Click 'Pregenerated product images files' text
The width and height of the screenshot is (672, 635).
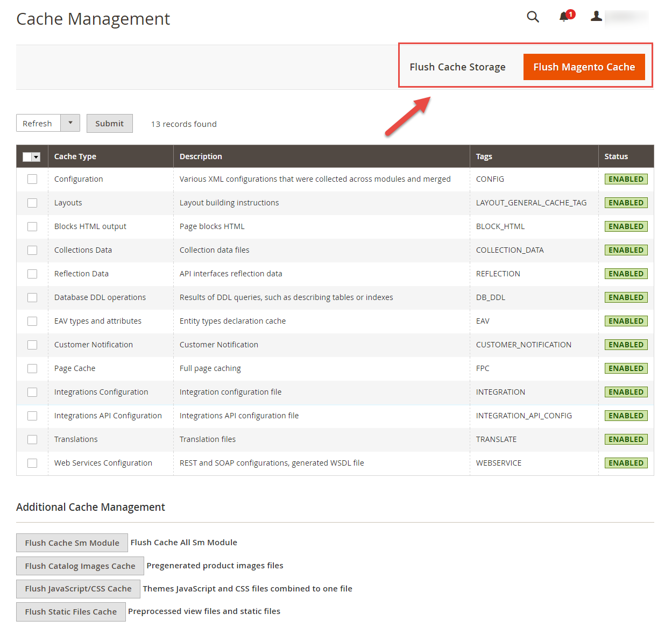tap(215, 566)
